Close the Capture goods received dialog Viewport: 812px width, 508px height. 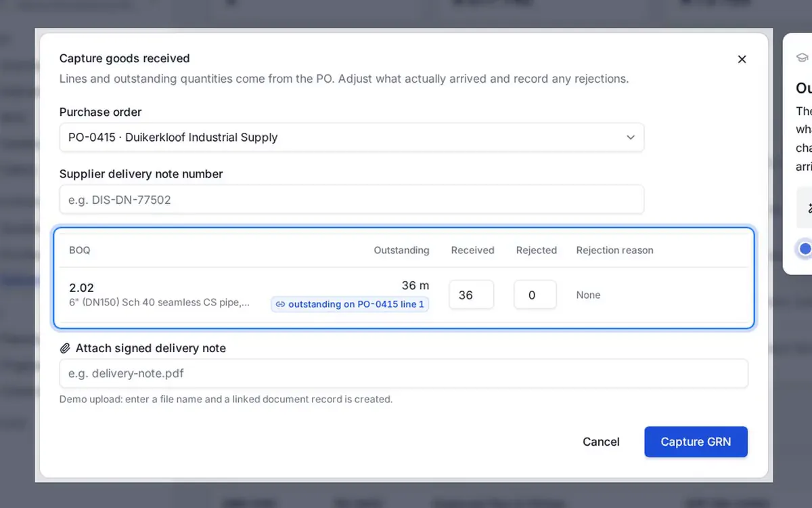742,60
